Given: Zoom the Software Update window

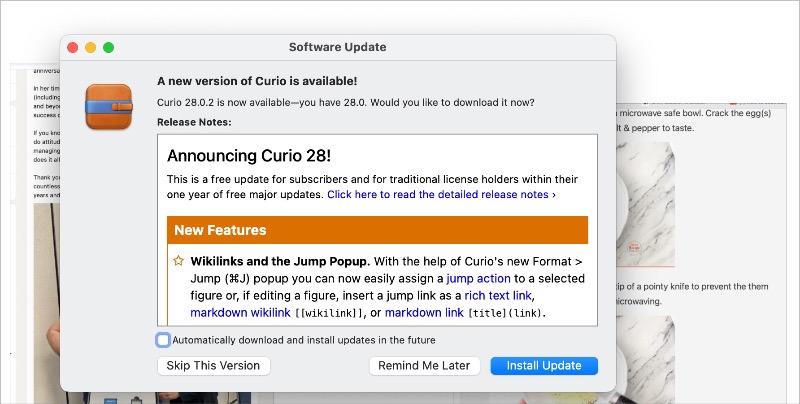Looking at the screenshot, I should [108, 47].
